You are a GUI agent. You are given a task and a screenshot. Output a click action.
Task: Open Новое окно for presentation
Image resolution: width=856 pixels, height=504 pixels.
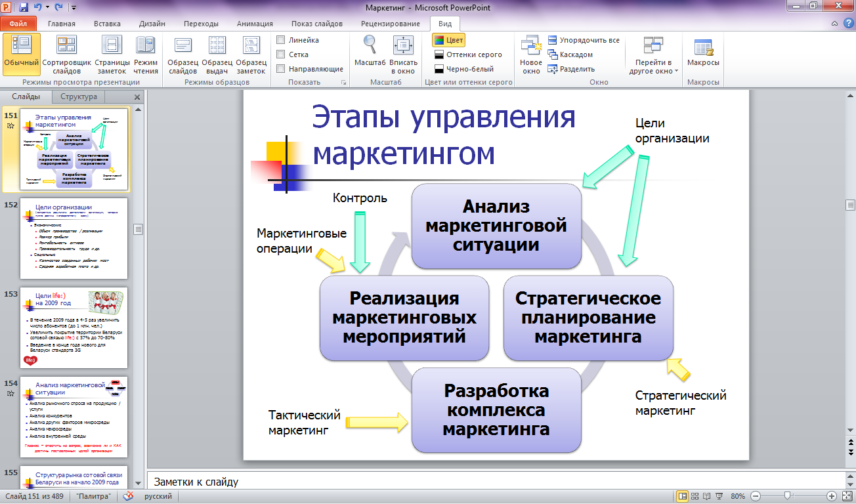pyautogui.click(x=531, y=55)
